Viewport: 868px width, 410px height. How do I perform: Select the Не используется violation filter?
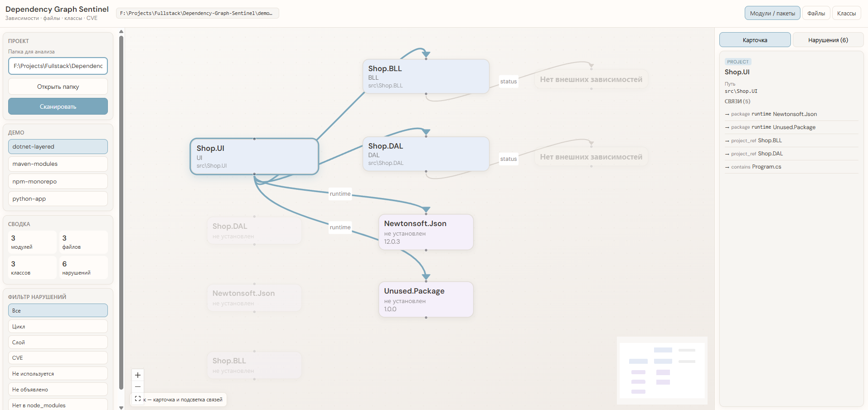(58, 374)
